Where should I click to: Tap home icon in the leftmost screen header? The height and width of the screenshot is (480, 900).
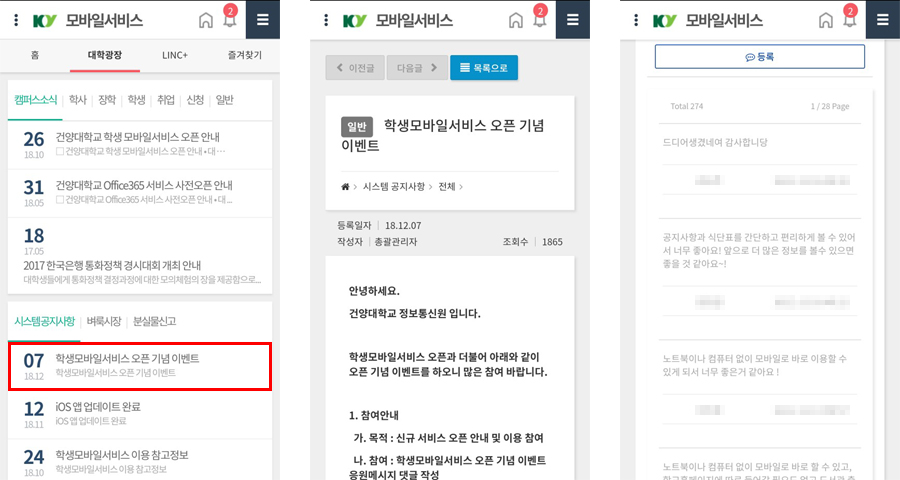click(205, 20)
